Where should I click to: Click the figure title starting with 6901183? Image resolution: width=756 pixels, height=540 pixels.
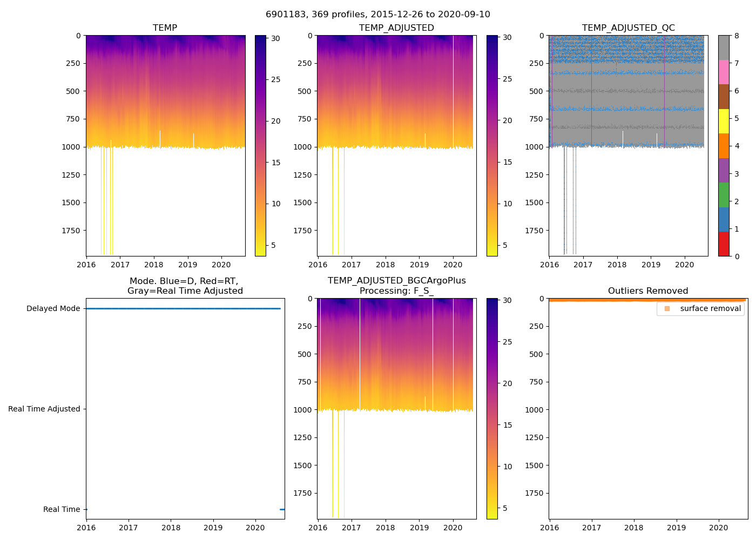(x=378, y=15)
